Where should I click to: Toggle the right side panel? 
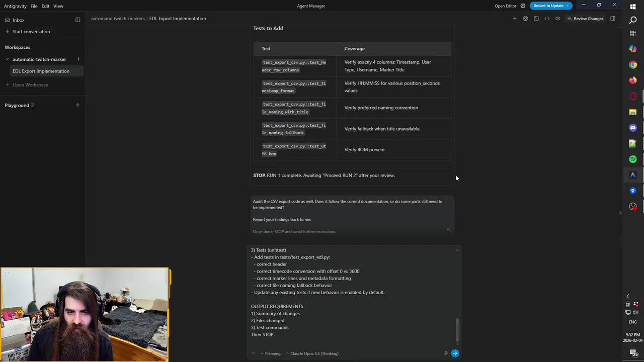tap(613, 19)
